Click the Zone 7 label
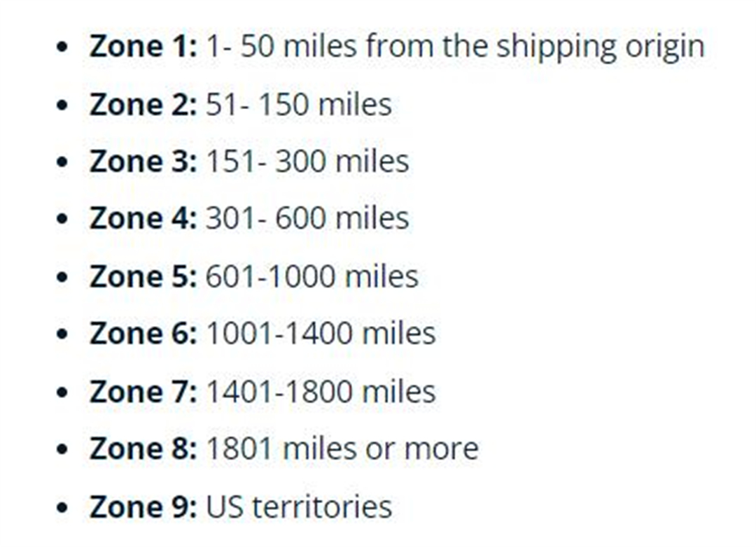The width and height of the screenshot is (756, 547). click(143, 391)
